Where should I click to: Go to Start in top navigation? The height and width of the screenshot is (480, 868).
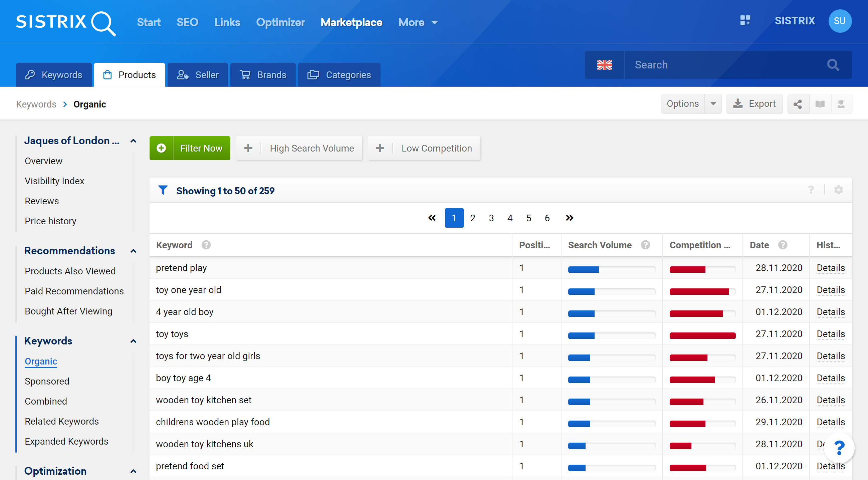[x=149, y=22]
